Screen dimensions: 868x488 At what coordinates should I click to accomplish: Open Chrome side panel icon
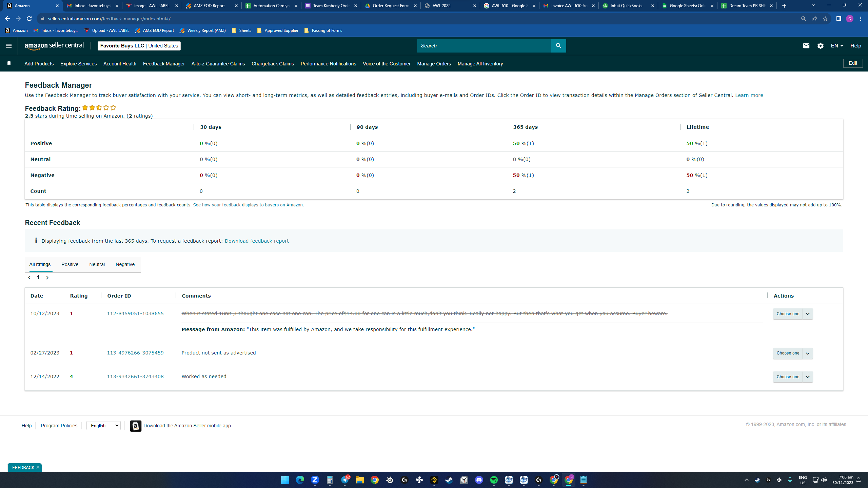click(x=839, y=19)
